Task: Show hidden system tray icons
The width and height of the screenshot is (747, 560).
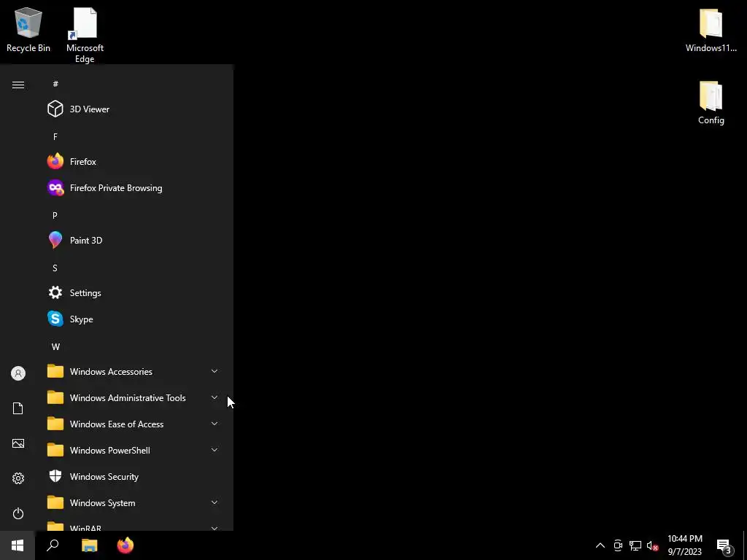Action: tap(600, 545)
